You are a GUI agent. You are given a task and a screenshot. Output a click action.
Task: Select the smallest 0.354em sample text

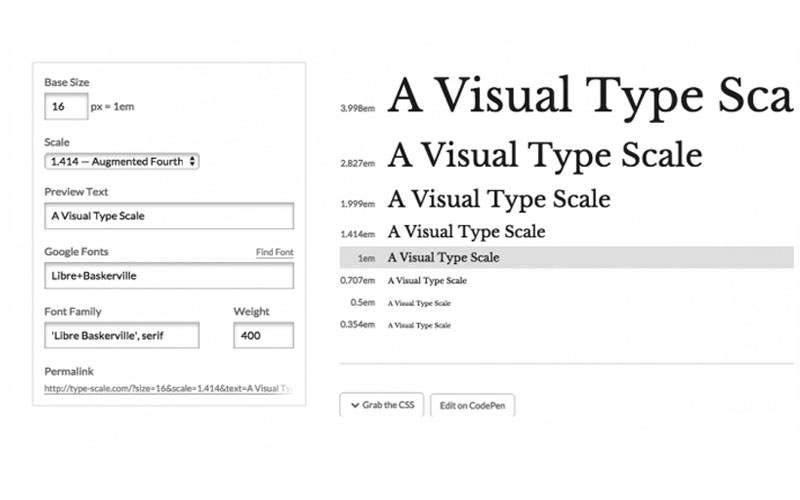(419, 325)
